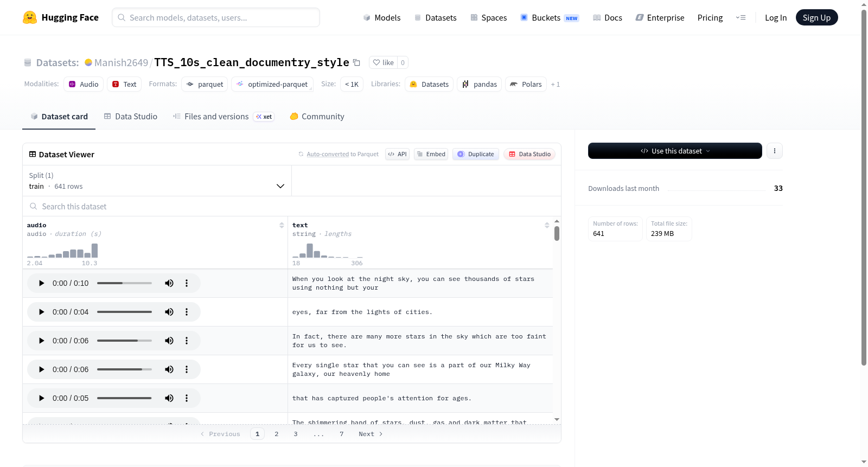Seek within the 0:05 audio progress bar
This screenshot has height=467, width=868.
point(124,398)
